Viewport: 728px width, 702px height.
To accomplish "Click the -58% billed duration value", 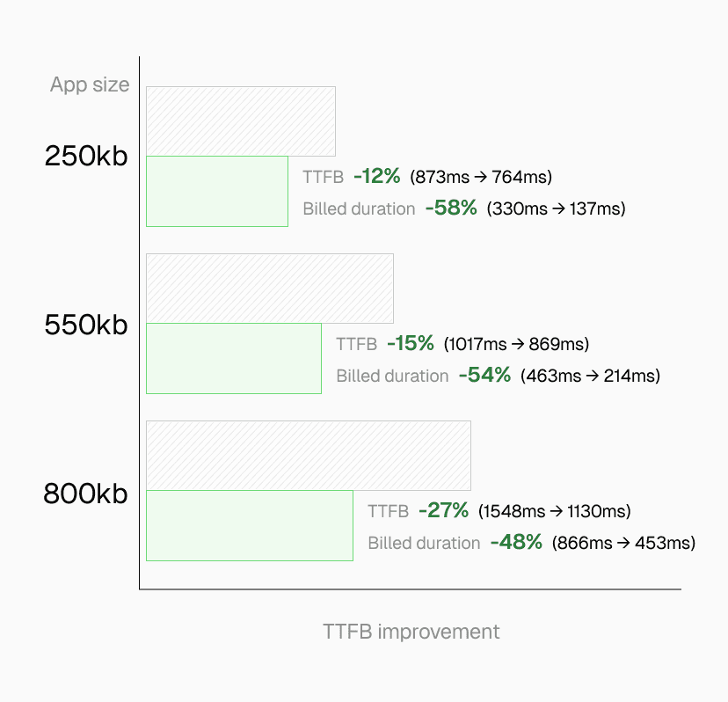I will tap(450, 208).
